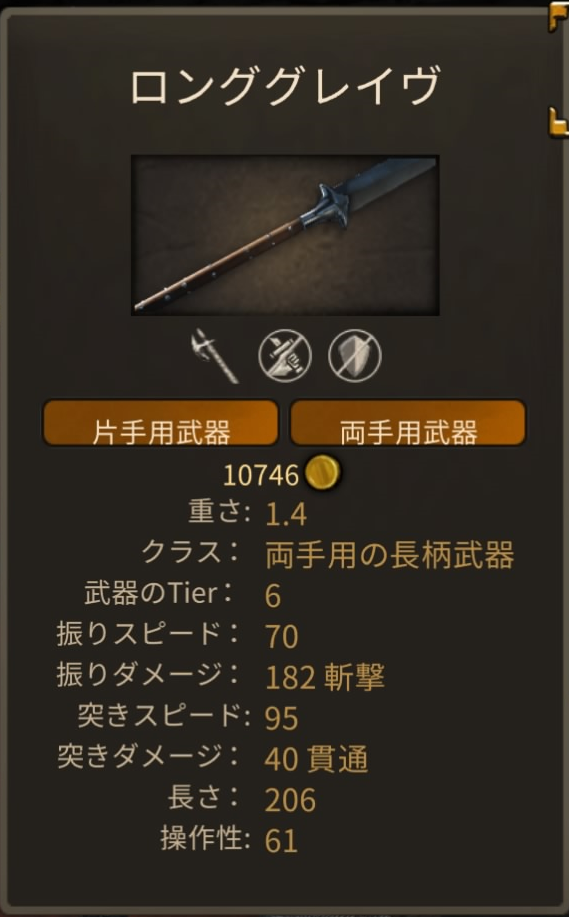Click the ロンググレイヴ title text
Screen dimensions: 569x917
tap(285, 85)
